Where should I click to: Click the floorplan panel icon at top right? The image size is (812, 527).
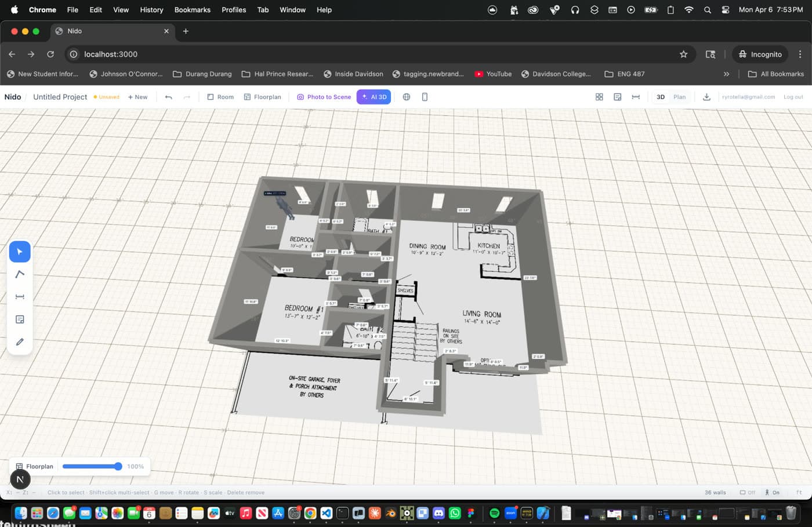[618, 97]
